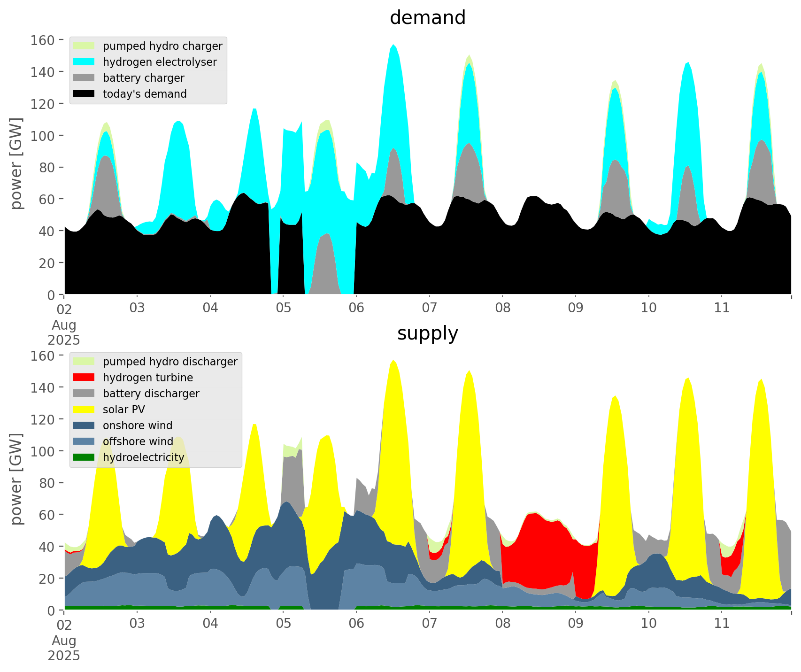Viewport: 801px width, 672px height.
Task: Click the pumped hydro discharger legend label
Action: [170, 362]
